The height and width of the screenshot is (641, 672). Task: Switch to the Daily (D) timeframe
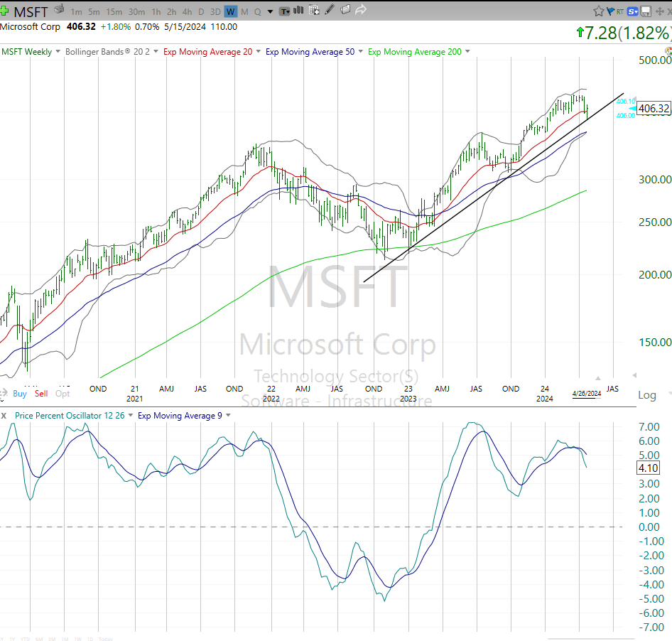coord(202,12)
